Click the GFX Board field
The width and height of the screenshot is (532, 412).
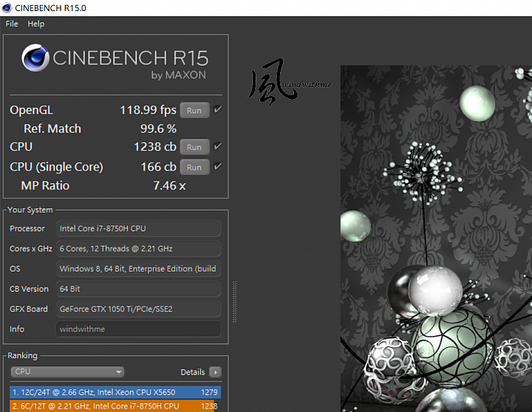[x=138, y=309]
